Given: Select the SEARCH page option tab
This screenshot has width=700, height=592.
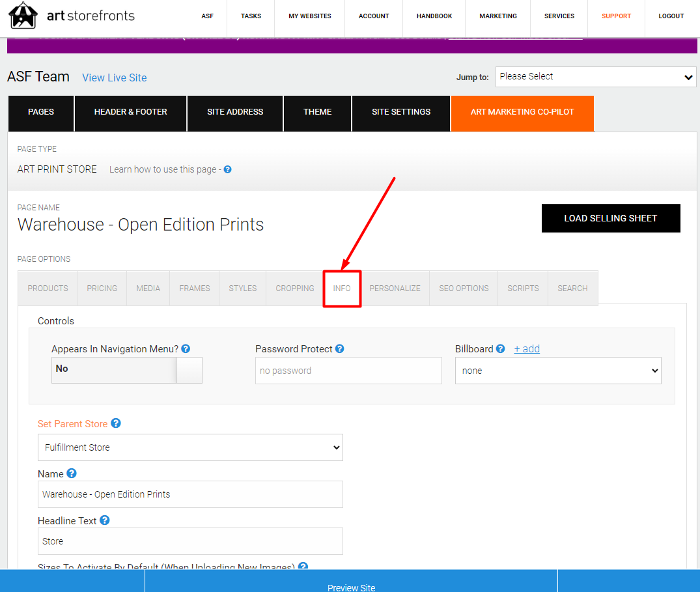Looking at the screenshot, I should click(572, 289).
